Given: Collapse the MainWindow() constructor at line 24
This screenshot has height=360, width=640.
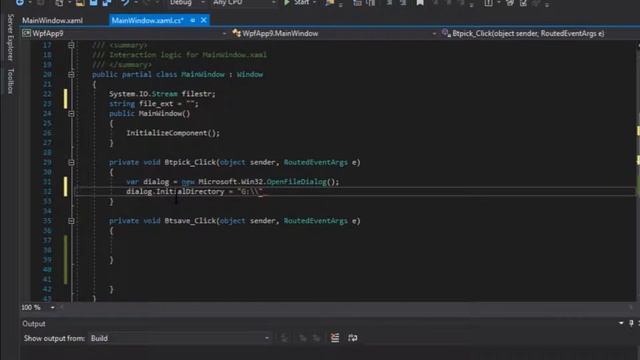Looking at the screenshot, I should [x=71, y=113].
